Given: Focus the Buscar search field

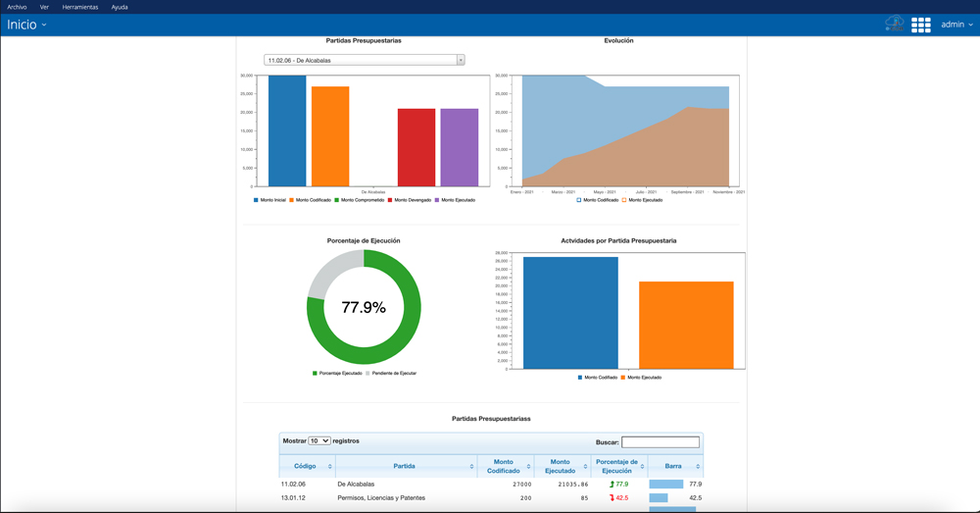Looking at the screenshot, I should (661, 442).
